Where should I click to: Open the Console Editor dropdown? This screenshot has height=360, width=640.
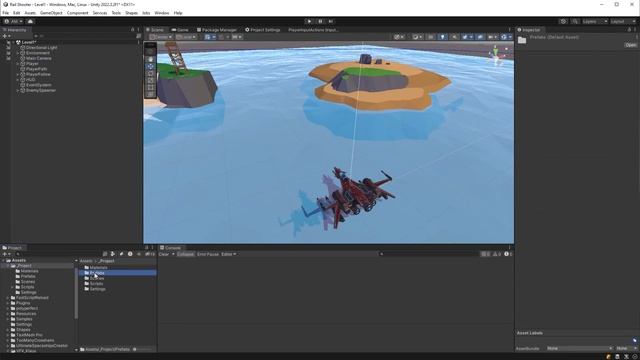point(229,254)
